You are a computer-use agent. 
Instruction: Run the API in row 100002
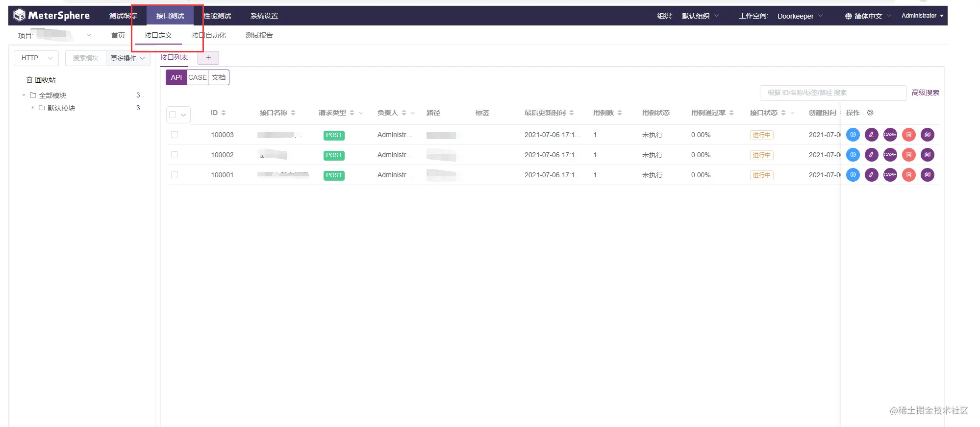pos(853,155)
